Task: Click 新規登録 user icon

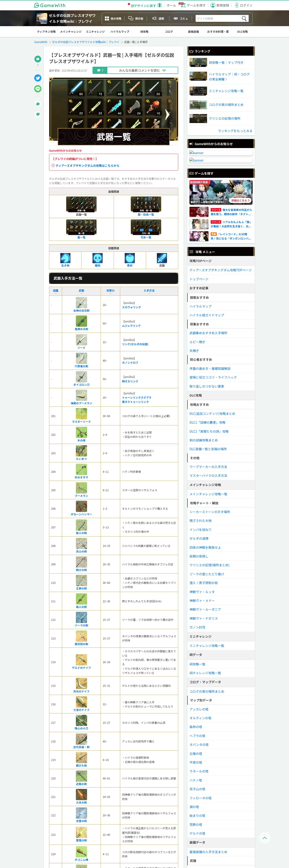Action: click(x=213, y=5)
